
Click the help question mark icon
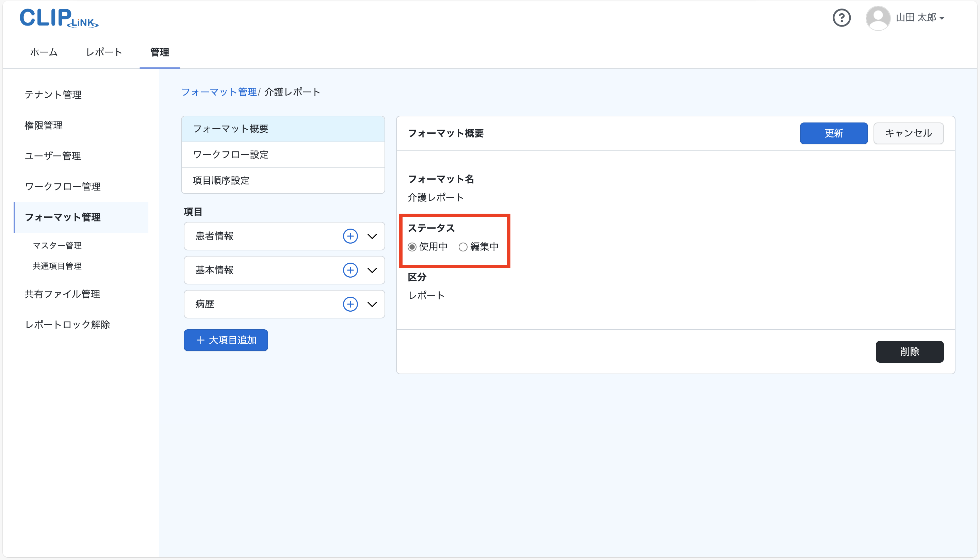coord(841,18)
